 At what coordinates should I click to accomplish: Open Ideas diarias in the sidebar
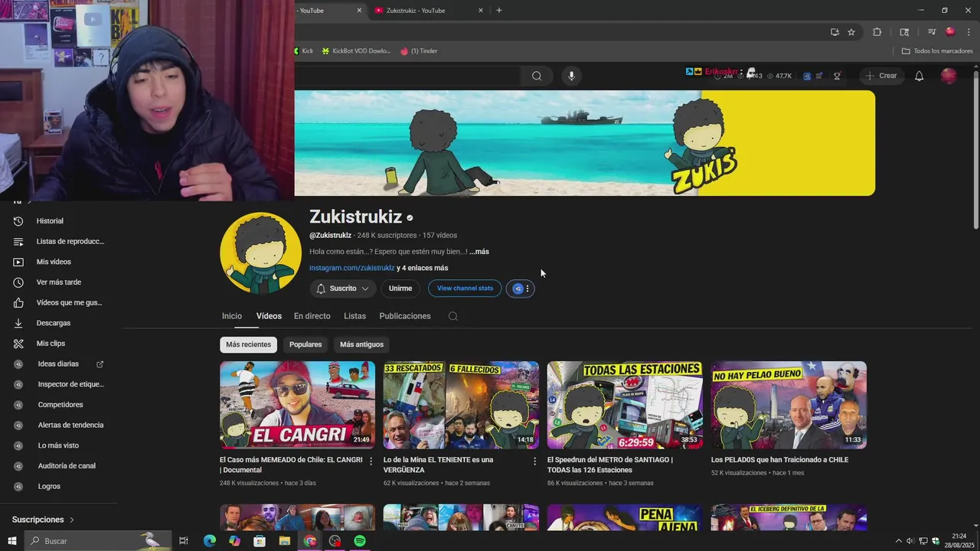point(59,364)
